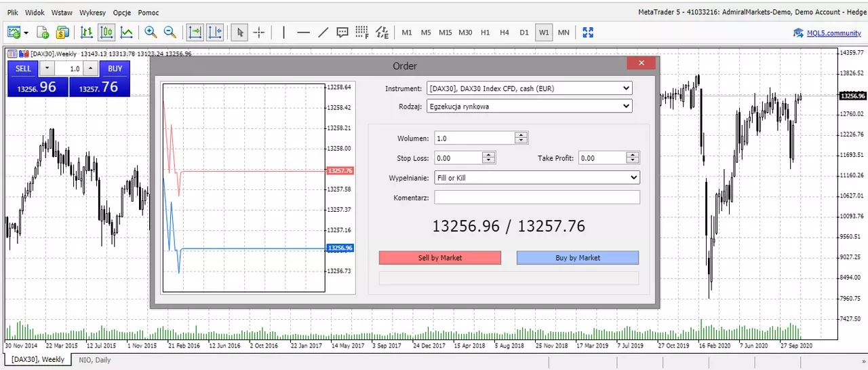This screenshot has height=370, width=868.
Task: Open the Wykresy menu
Action: (x=92, y=12)
